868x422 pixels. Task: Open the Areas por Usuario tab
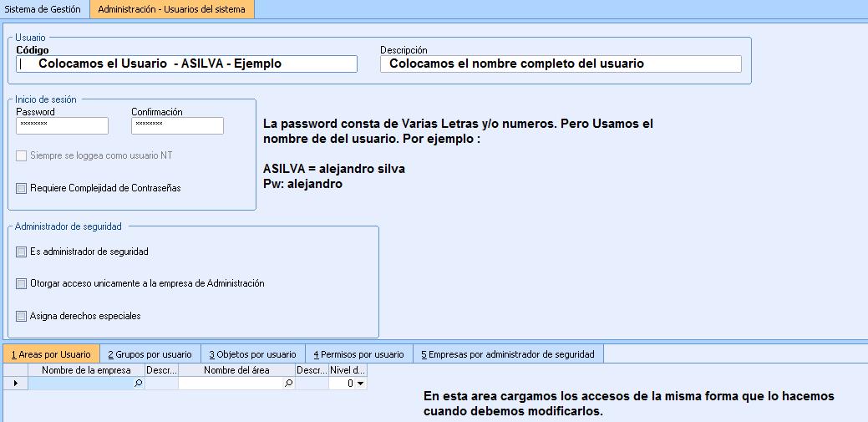point(51,354)
